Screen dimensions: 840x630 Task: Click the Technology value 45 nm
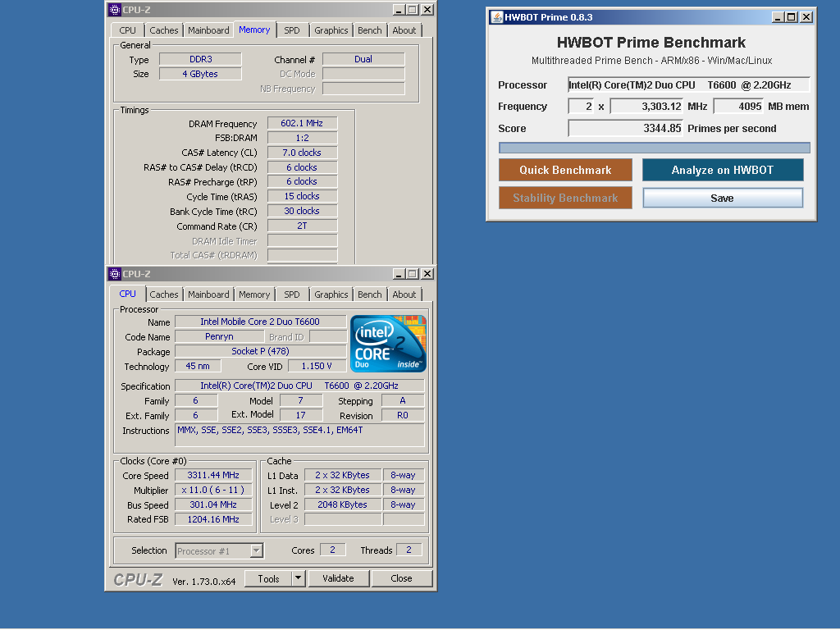[198, 366]
